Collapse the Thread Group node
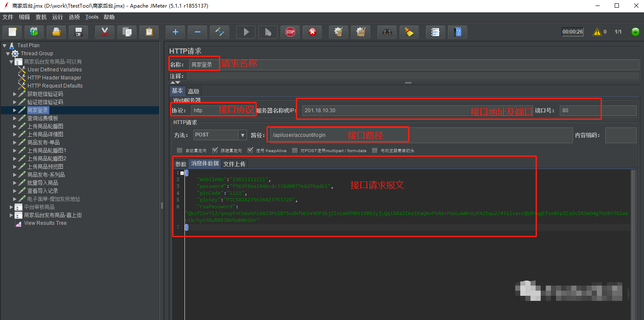Image resolution: width=644 pixels, height=320 pixels. pos(8,54)
